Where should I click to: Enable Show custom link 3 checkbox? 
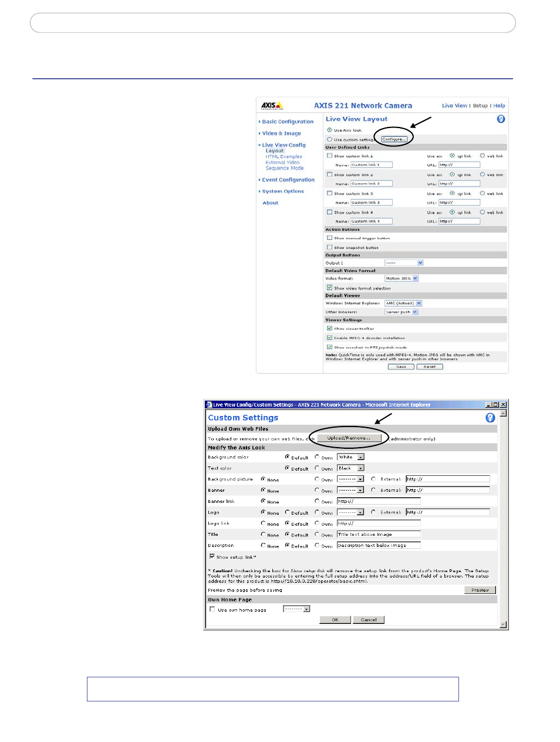tap(329, 193)
